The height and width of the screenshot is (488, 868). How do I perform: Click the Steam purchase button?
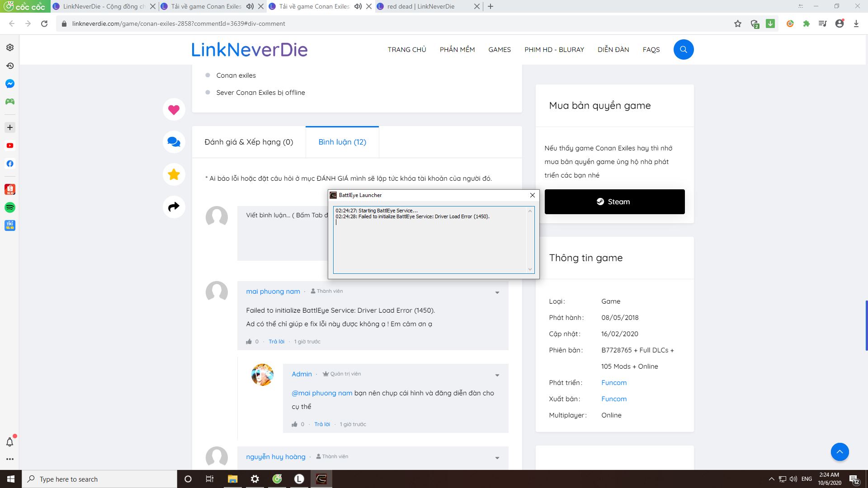(614, 202)
